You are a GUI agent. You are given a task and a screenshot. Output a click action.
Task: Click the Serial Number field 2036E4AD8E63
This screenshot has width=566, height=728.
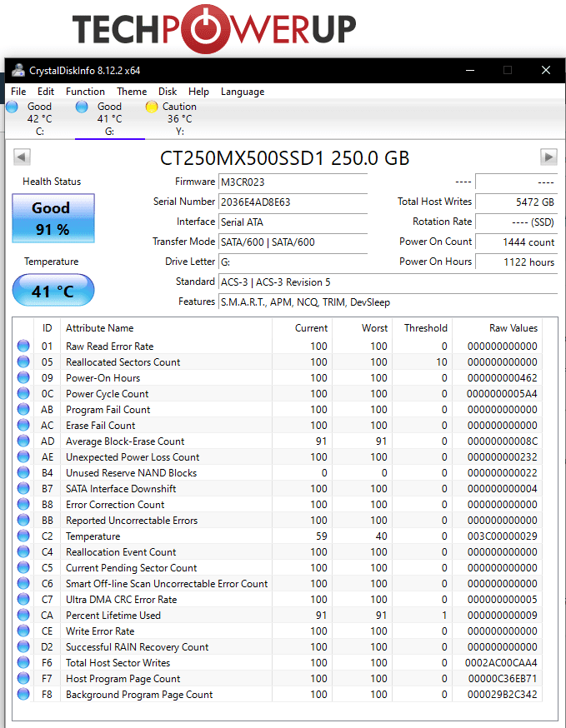[293, 202]
